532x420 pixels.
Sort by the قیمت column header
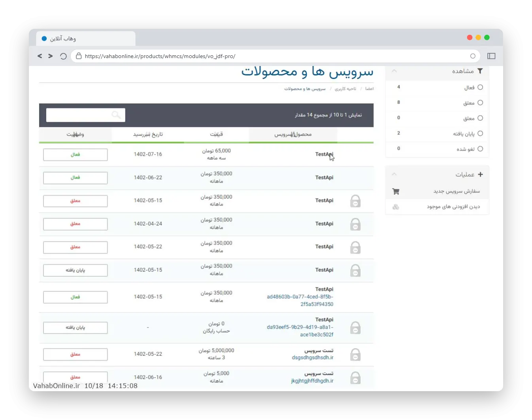pos(216,134)
